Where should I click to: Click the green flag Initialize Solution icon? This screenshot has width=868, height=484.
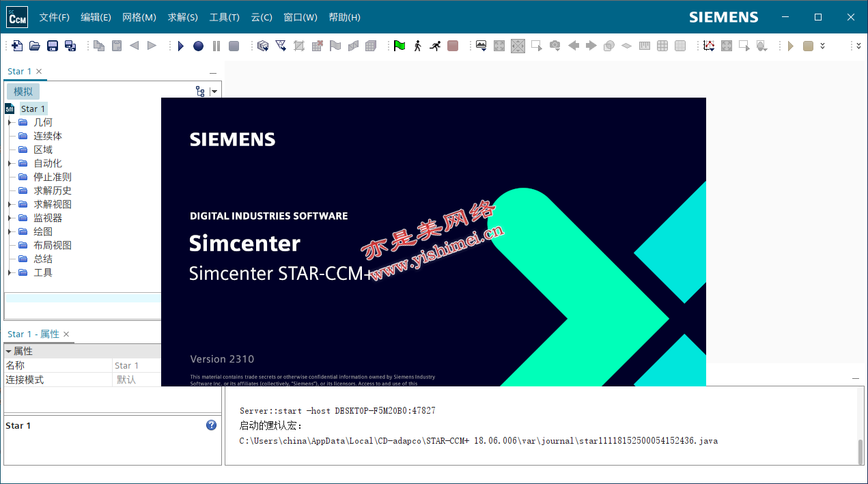(400, 46)
